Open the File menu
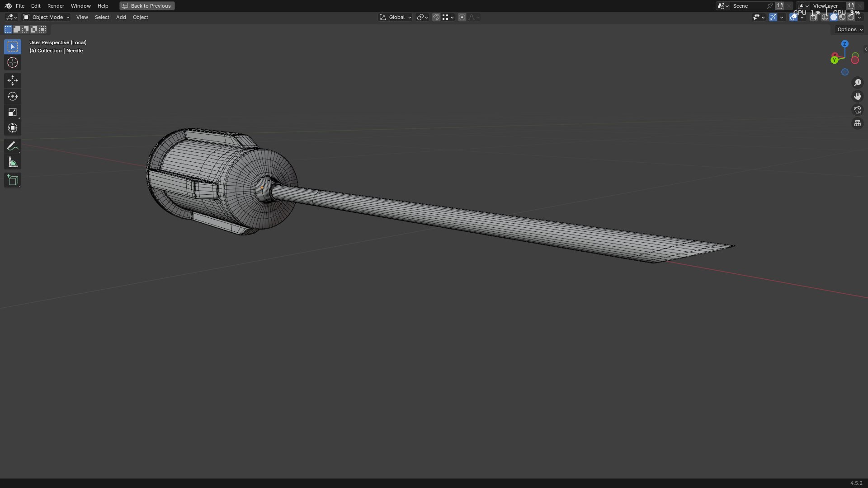The width and height of the screenshot is (868, 488). (x=20, y=6)
